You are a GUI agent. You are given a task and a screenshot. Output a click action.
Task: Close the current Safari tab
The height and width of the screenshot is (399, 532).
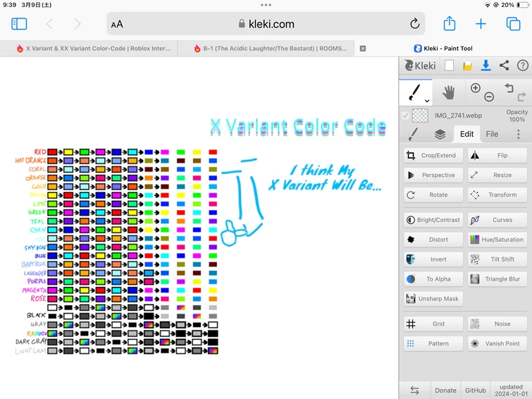tap(363, 49)
